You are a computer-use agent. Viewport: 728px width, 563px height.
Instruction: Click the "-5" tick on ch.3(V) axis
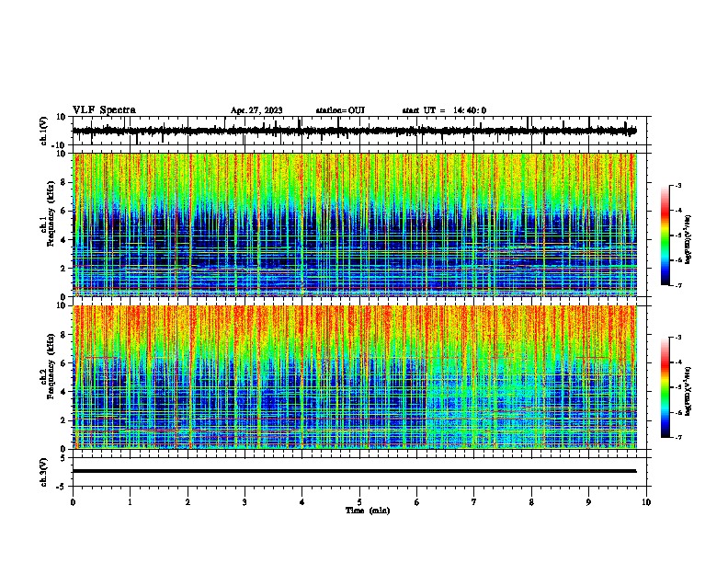(x=63, y=487)
